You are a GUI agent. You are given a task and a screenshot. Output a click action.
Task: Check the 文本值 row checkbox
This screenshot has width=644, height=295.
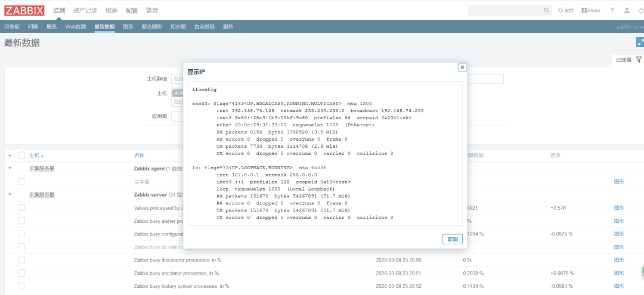22,181
